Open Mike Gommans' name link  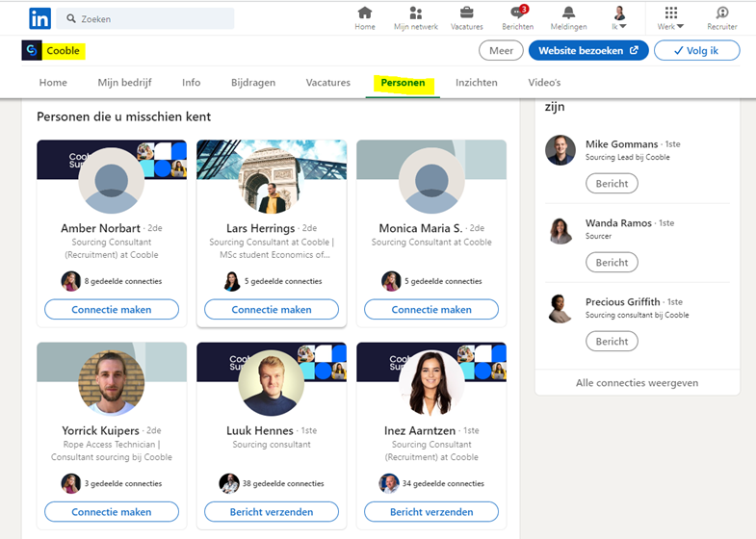click(x=621, y=144)
